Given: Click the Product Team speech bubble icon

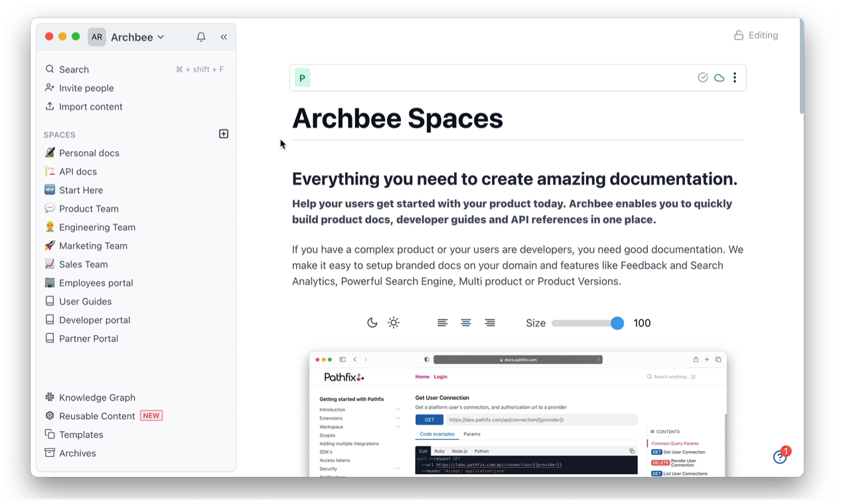Looking at the screenshot, I should click(50, 208).
